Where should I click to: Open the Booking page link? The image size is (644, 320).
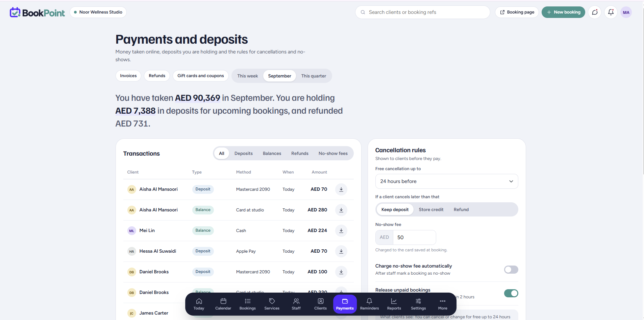(x=517, y=12)
